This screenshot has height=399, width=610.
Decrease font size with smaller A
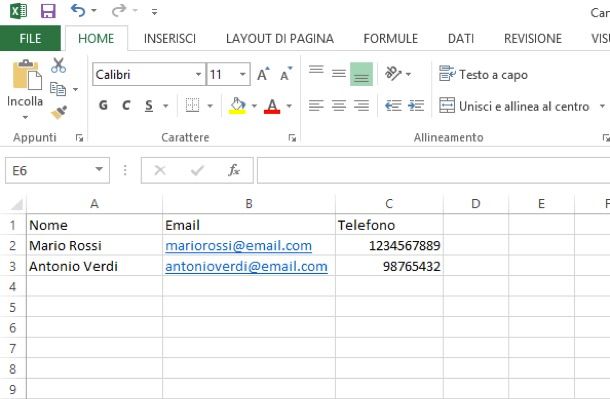click(x=286, y=74)
